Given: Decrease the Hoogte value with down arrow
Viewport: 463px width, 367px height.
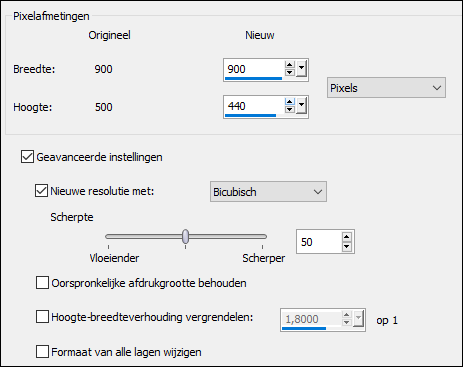Looking at the screenshot, I should [290, 109].
